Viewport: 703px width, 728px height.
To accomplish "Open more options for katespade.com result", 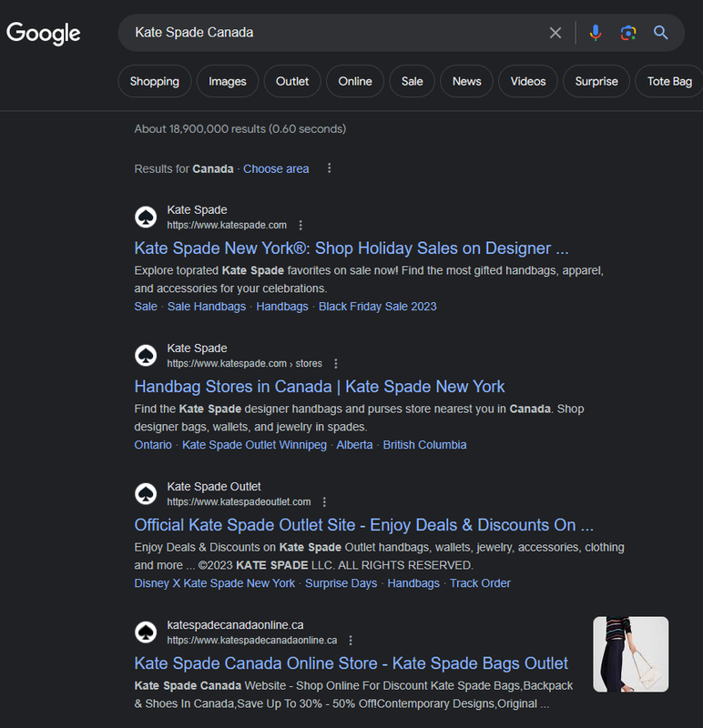I will pos(301,225).
